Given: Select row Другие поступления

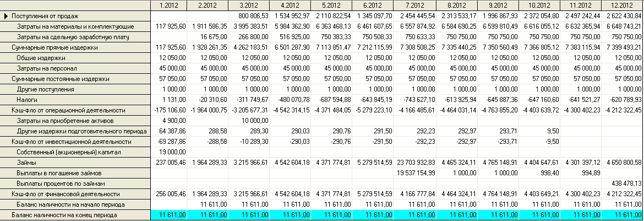Looking at the screenshot, I should (75, 89).
